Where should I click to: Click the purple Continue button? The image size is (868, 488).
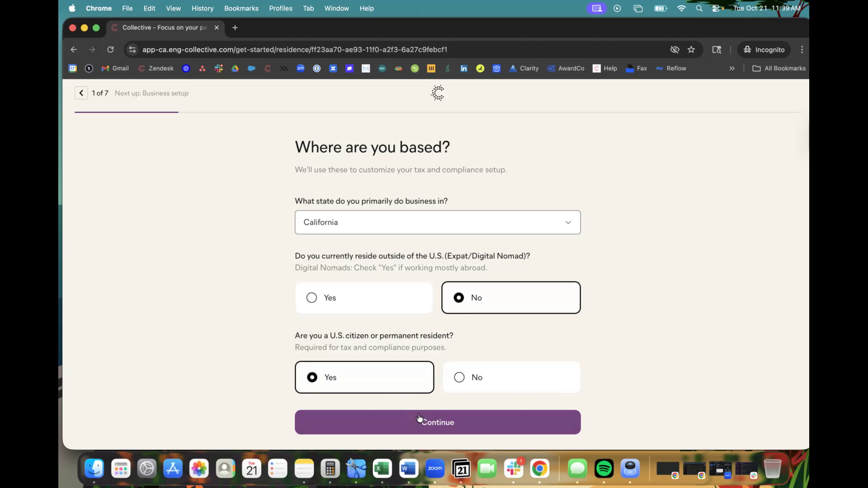(x=437, y=422)
